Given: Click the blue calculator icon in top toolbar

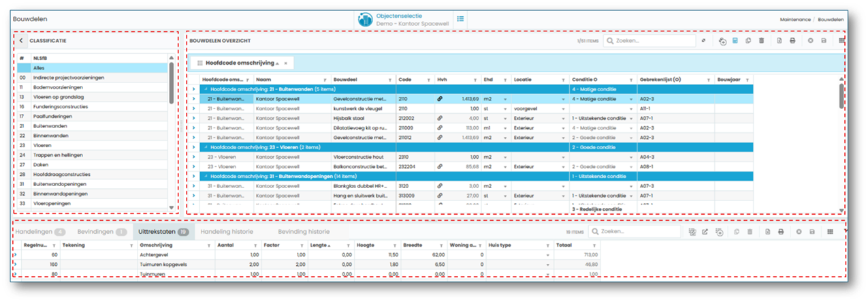Looking at the screenshot, I should 735,41.
